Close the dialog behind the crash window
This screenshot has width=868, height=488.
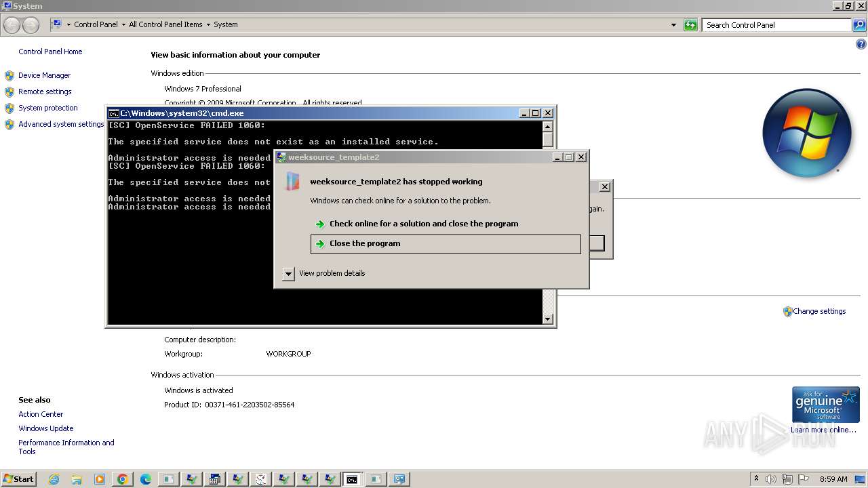[605, 186]
